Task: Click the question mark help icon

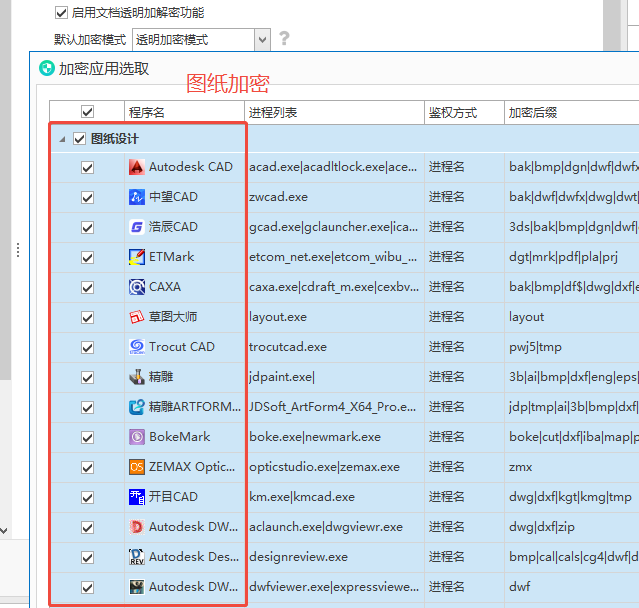Action: coord(284,39)
